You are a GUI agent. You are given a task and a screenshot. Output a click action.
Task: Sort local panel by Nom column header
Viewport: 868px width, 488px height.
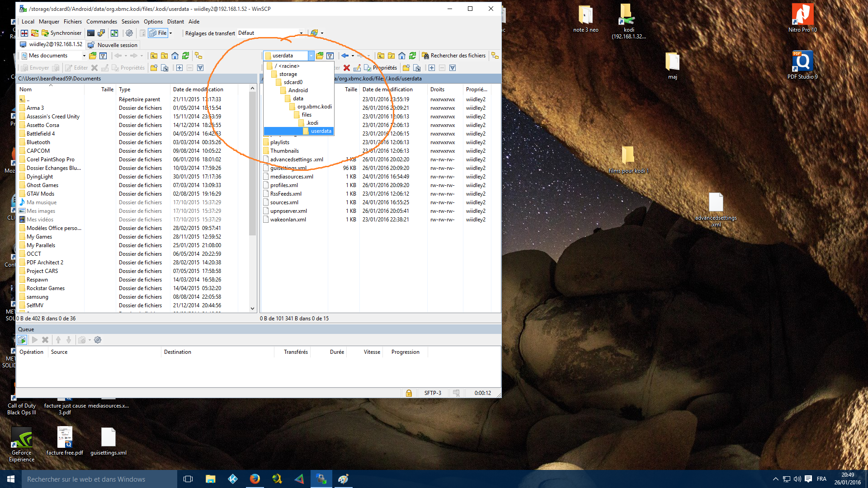51,89
